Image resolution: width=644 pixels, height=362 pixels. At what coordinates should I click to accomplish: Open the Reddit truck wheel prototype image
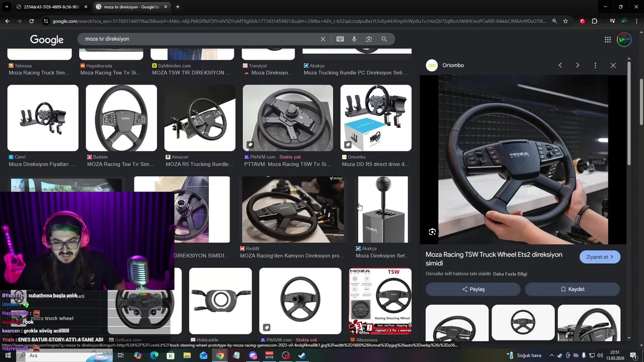pyautogui.click(x=293, y=209)
